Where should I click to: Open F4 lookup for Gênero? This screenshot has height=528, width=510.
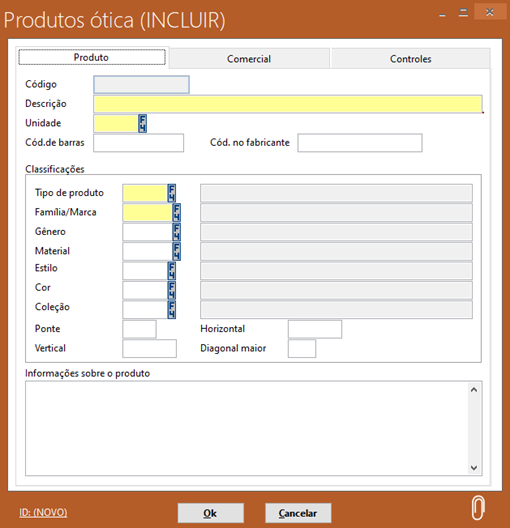tap(176, 232)
